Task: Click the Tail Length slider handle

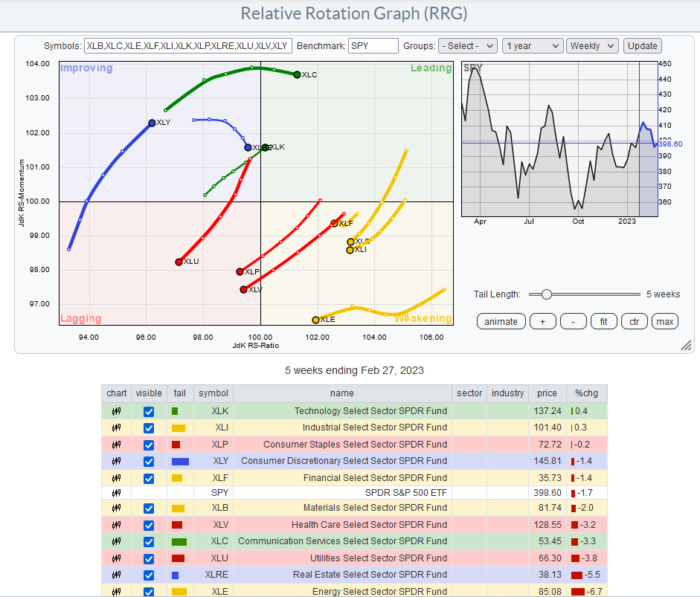Action: coord(547,294)
